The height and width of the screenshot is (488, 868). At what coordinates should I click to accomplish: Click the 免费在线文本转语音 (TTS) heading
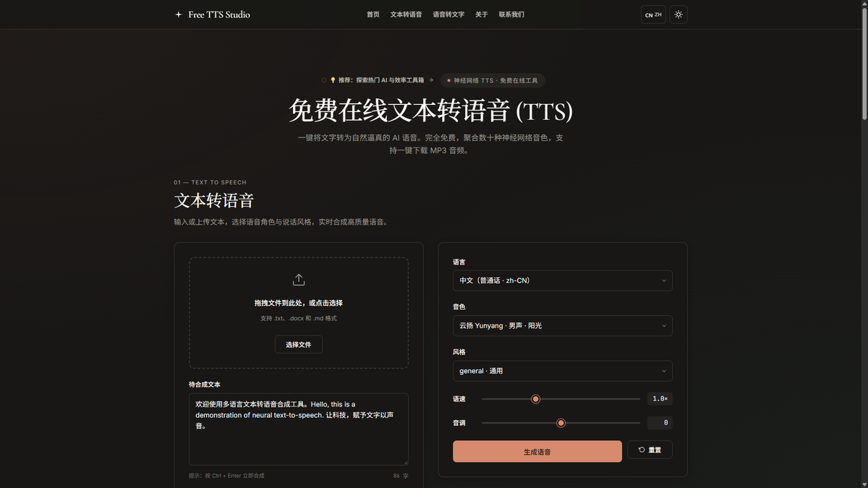[x=430, y=111]
